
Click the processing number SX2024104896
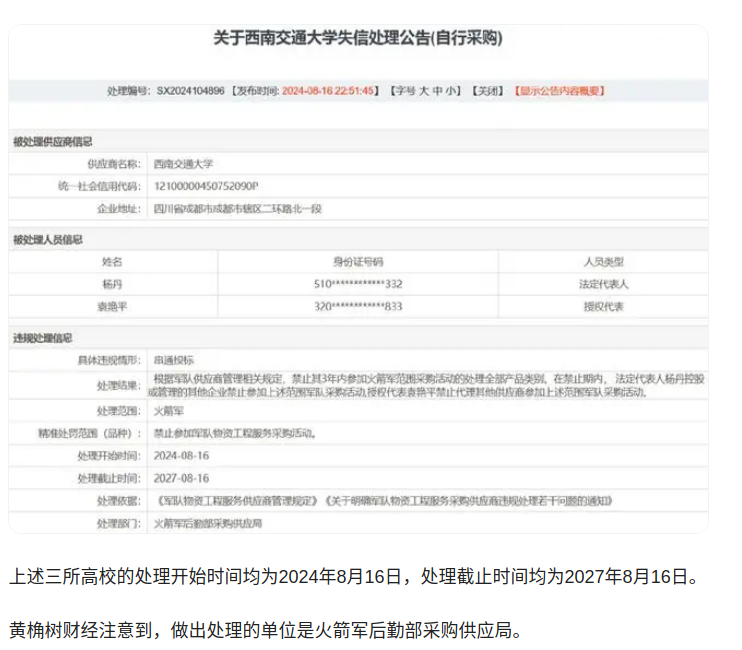pos(191,91)
